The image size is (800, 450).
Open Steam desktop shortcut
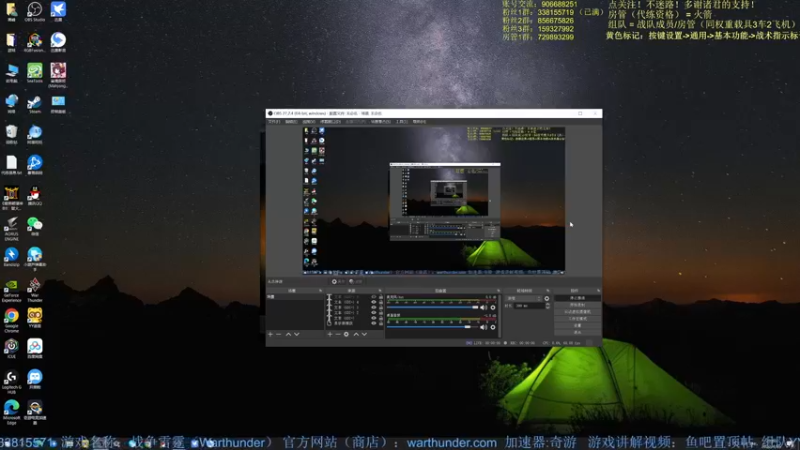pyautogui.click(x=35, y=105)
